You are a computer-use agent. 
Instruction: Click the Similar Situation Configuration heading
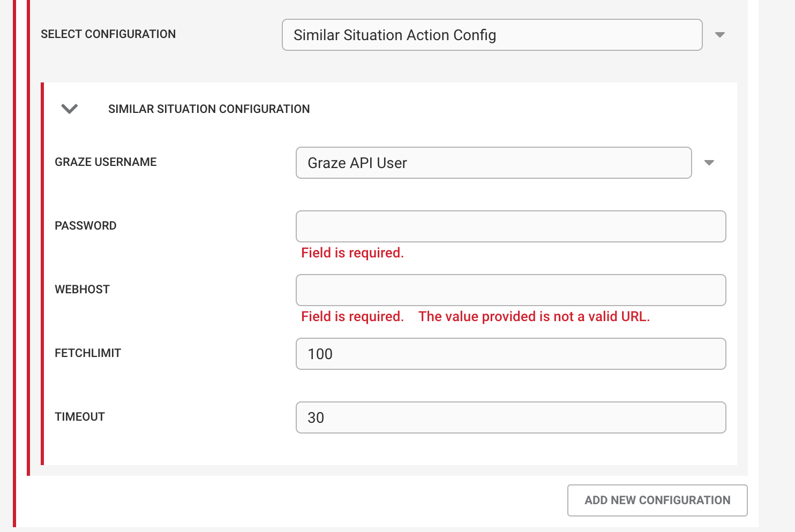point(209,109)
